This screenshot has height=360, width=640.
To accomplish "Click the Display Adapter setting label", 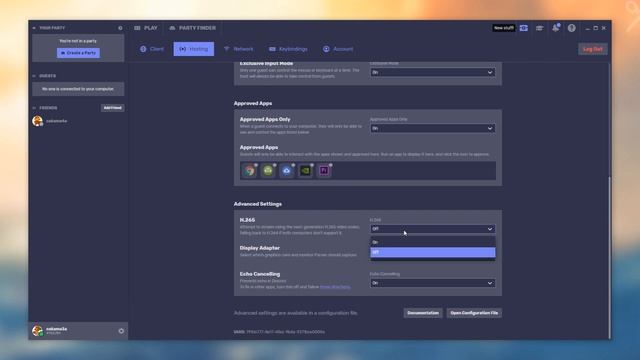I will (x=260, y=248).
